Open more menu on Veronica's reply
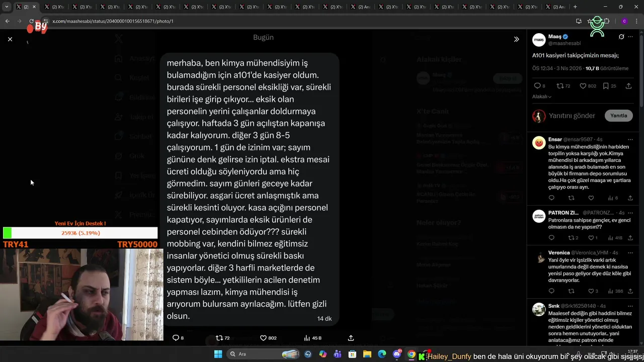This screenshot has width=644, height=362. (x=630, y=252)
